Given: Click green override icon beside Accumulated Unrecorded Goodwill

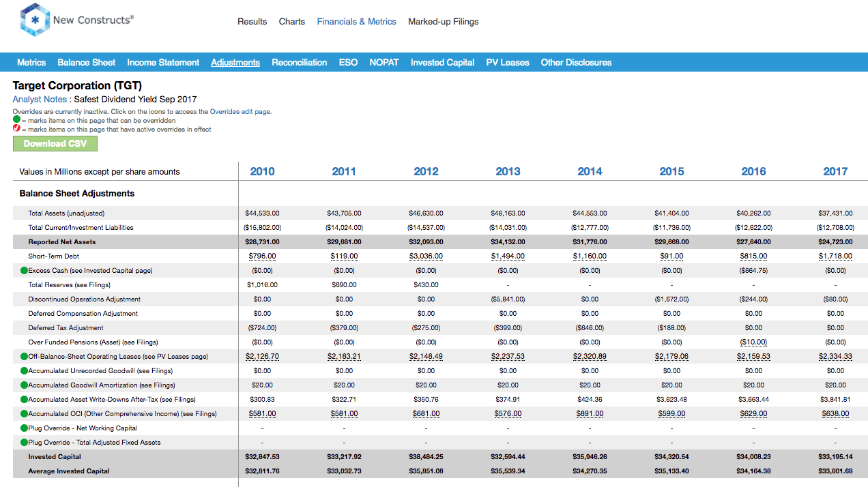Looking at the screenshot, I should pos(24,371).
